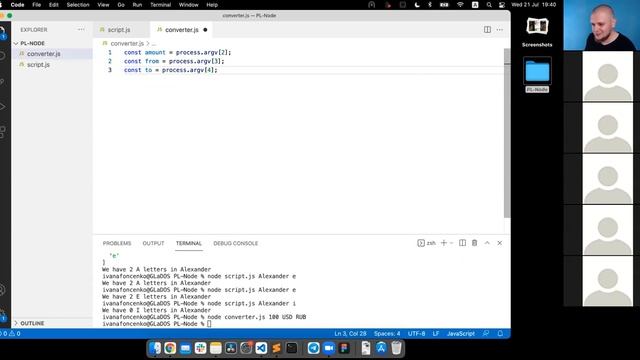Select the speaker video thumbnail in Zoom
The image size is (640, 360).
[602, 25]
